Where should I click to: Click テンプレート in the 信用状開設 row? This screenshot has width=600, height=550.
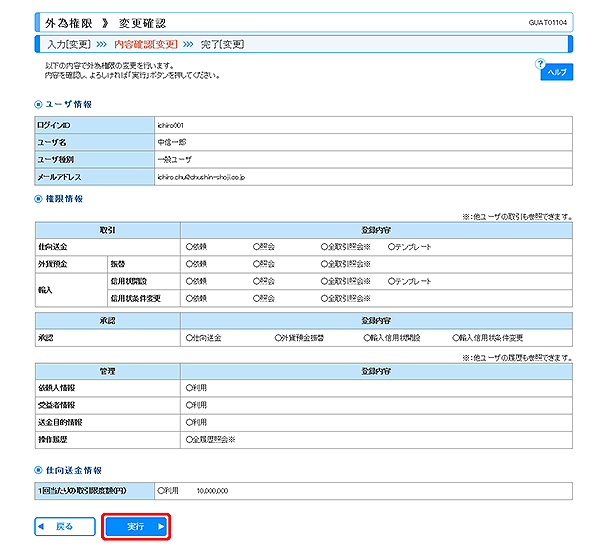[409, 281]
